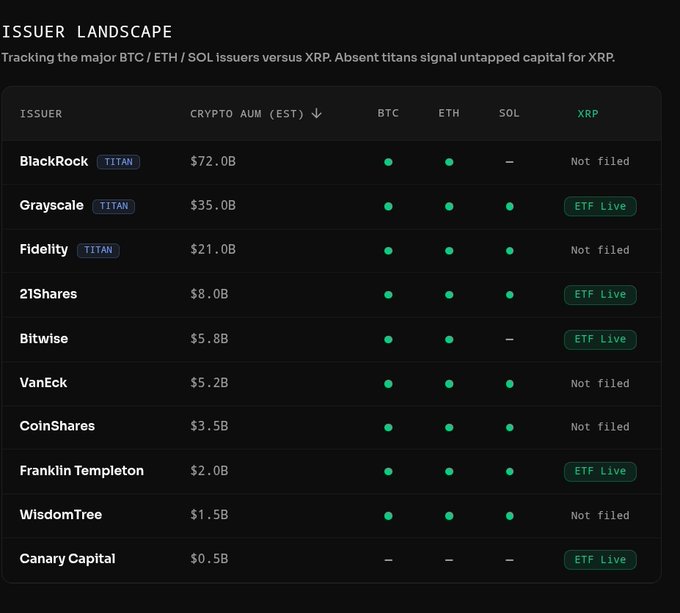Click BlackRock's SOL dash indicator
This screenshot has height=613, width=680.
(510, 162)
